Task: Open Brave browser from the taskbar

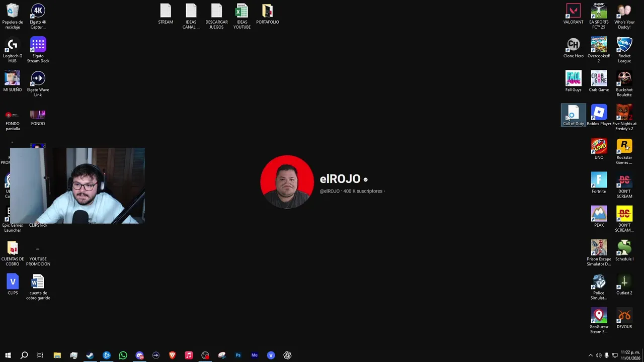Action: pos(172,355)
